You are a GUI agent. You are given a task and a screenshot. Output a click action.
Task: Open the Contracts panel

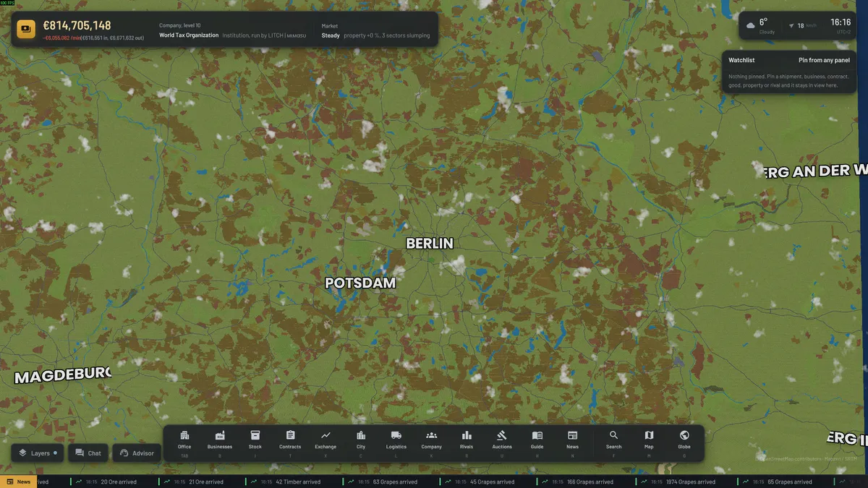click(290, 442)
